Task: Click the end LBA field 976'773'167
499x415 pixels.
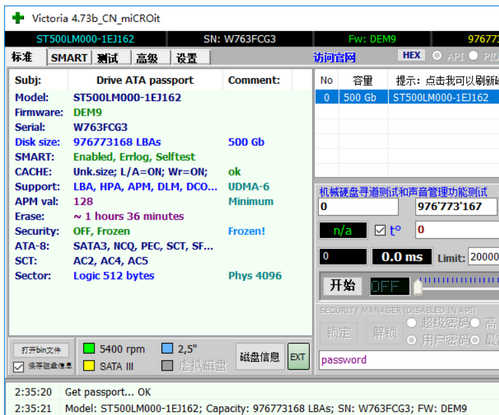Action: [456, 207]
